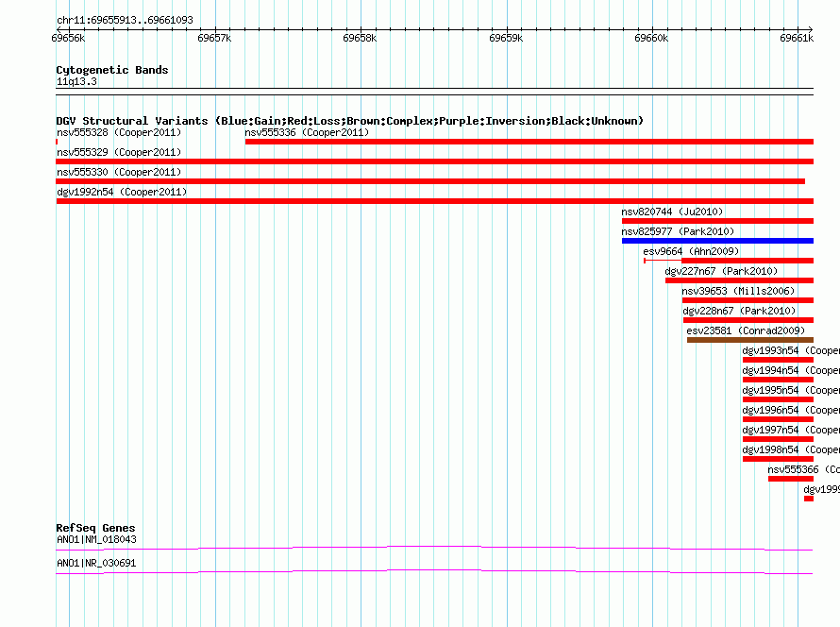
Task: Select variant label dgv1992n54 (Cooper2011)
Action: tap(122, 192)
